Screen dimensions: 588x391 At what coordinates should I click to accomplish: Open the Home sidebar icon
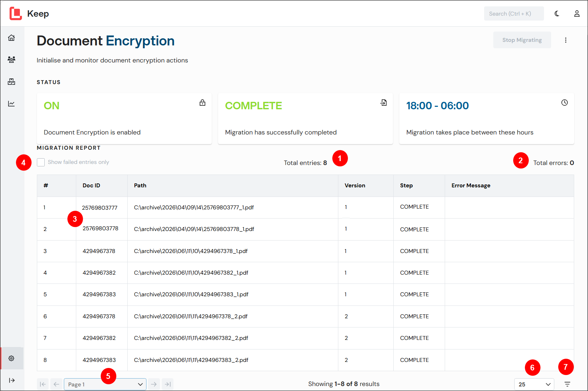coord(11,38)
